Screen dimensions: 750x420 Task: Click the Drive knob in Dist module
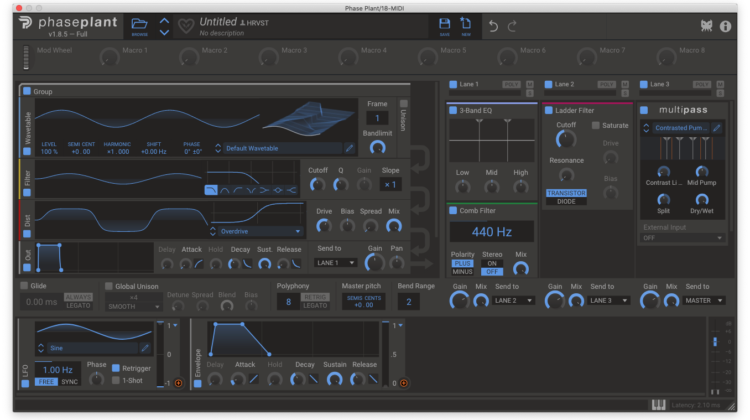324,226
